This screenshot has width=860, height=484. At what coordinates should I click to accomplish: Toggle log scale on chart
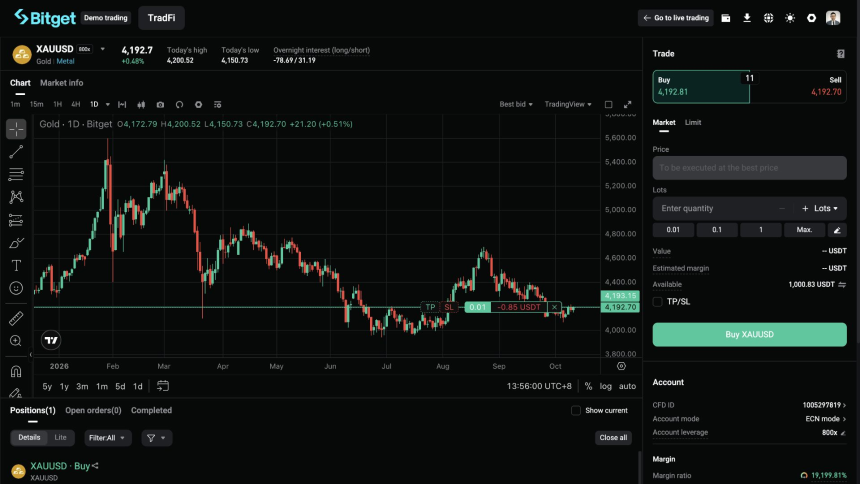point(606,386)
